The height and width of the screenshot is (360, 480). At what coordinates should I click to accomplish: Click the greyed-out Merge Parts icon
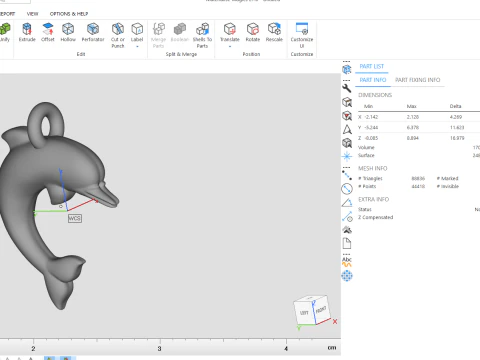tap(159, 29)
